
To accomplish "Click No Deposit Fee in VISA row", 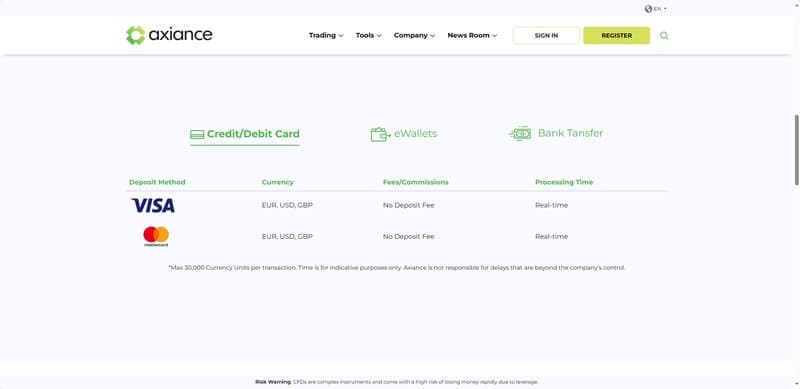I will (x=408, y=205).
